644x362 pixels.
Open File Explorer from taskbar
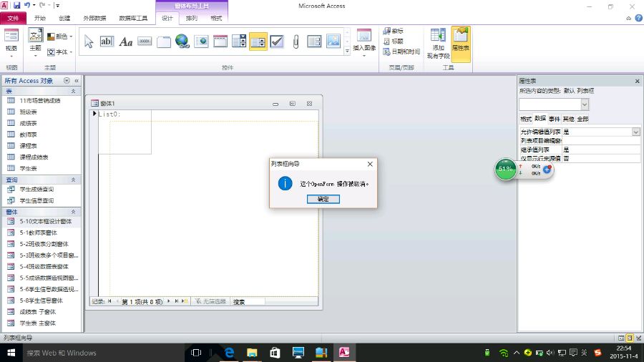pyautogui.click(x=252, y=353)
